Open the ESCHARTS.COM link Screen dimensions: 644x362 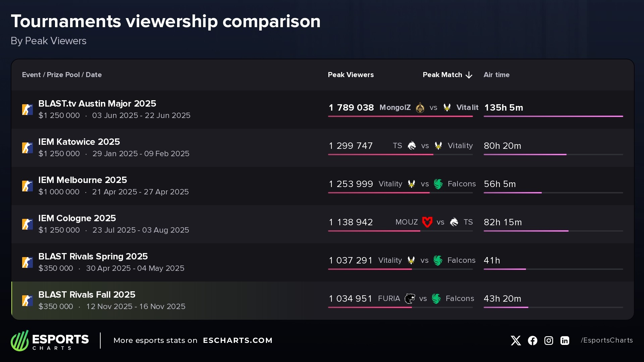(237, 341)
